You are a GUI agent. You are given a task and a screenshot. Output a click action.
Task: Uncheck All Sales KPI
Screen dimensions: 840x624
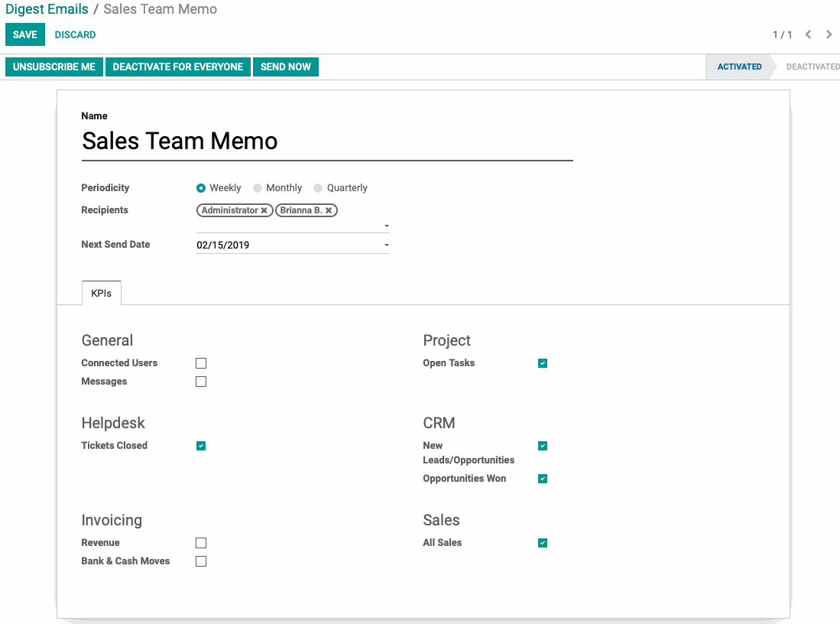point(543,543)
